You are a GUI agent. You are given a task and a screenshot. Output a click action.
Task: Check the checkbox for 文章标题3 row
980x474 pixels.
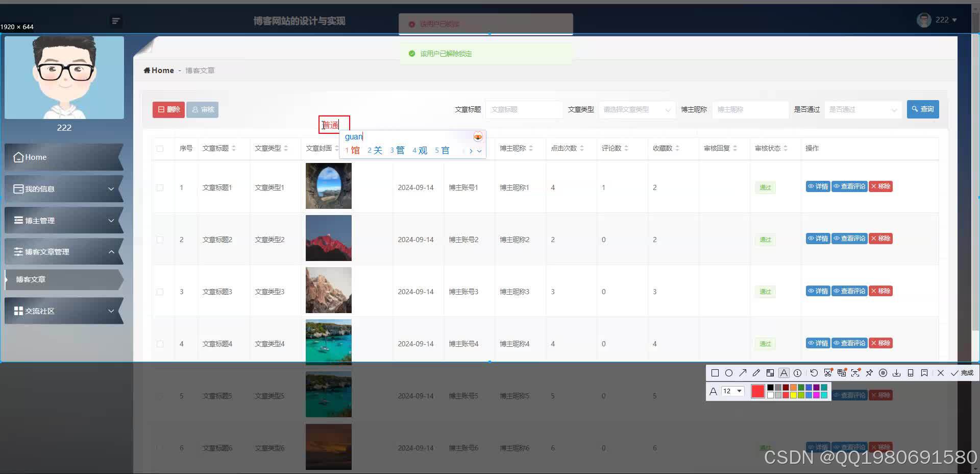point(160,292)
